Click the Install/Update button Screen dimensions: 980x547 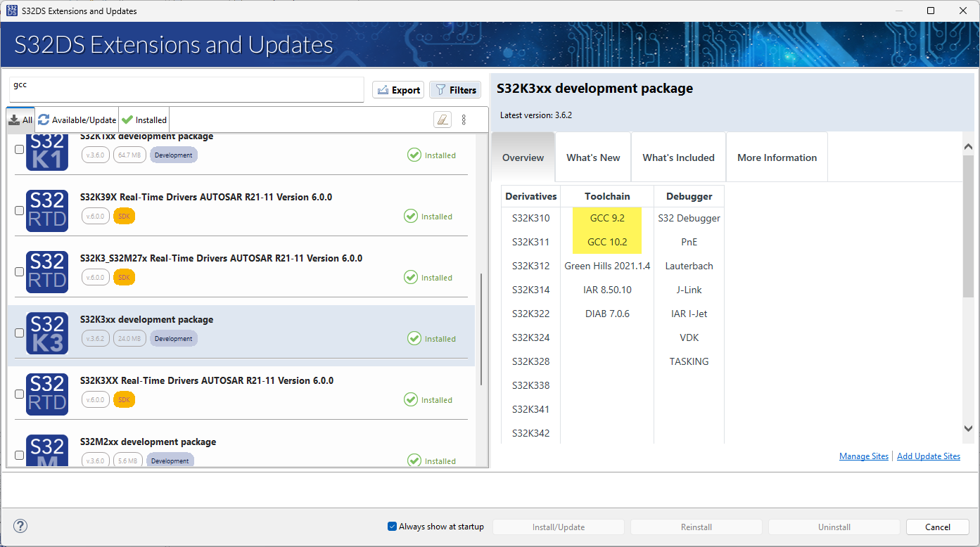coord(559,527)
